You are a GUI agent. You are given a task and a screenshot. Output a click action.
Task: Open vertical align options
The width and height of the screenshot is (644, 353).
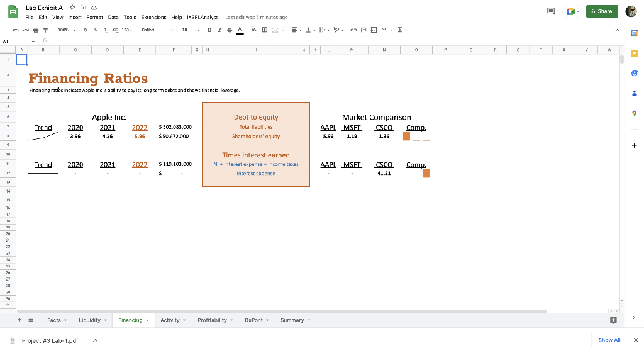click(x=310, y=30)
